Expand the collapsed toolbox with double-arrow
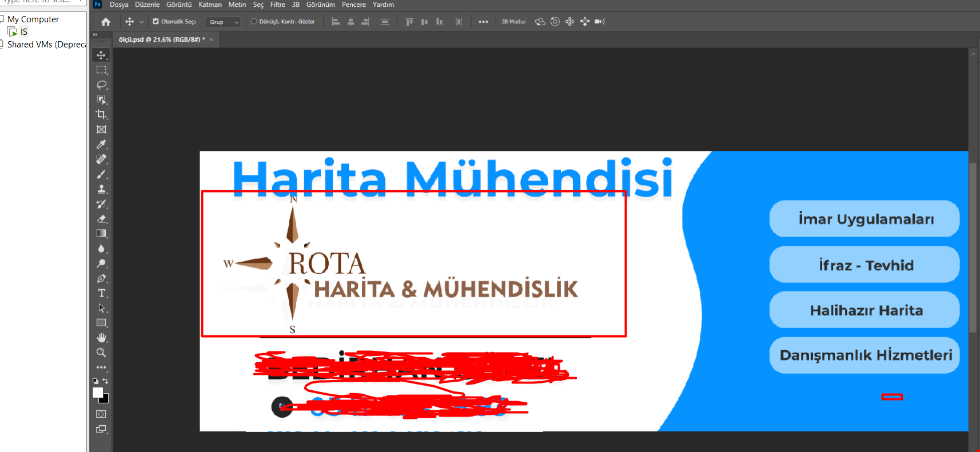 click(95, 35)
